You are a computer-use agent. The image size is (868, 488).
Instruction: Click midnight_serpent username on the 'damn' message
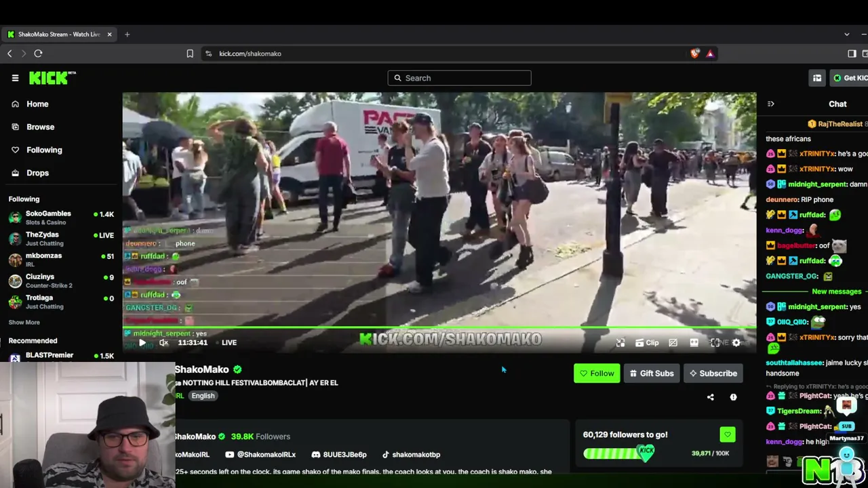[x=818, y=184]
